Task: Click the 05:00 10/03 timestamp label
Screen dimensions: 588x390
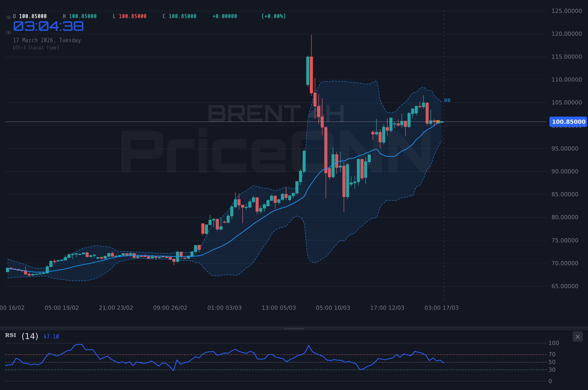Action: [x=333, y=308]
